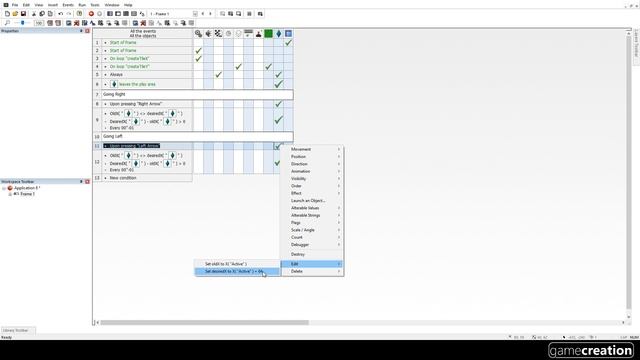
Task: Select Frame 1 in Workspace tree
Action: click(x=27, y=194)
